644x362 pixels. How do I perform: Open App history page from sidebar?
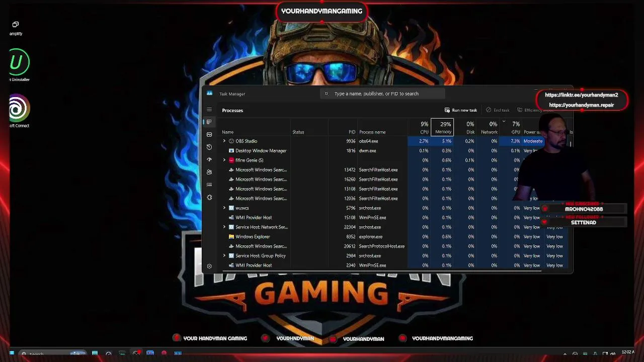click(209, 147)
